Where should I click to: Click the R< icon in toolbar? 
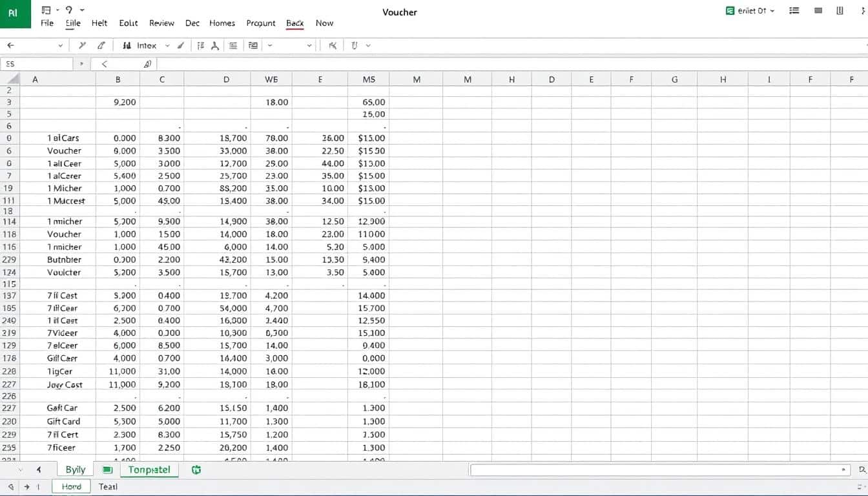(x=333, y=45)
